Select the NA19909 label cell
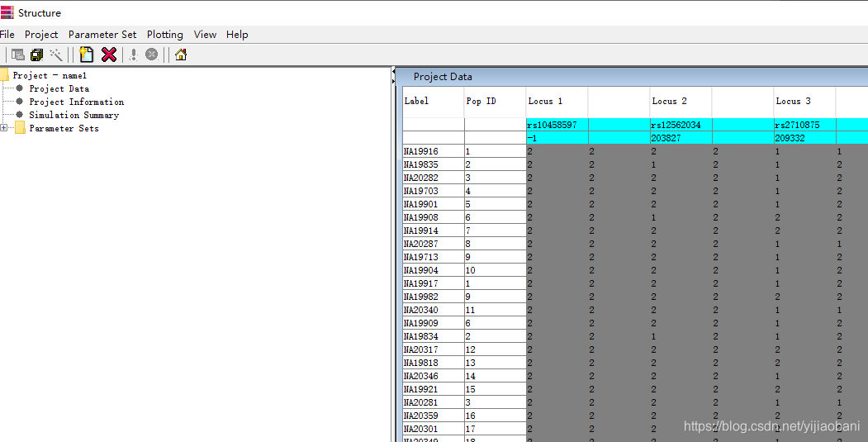 click(x=434, y=324)
